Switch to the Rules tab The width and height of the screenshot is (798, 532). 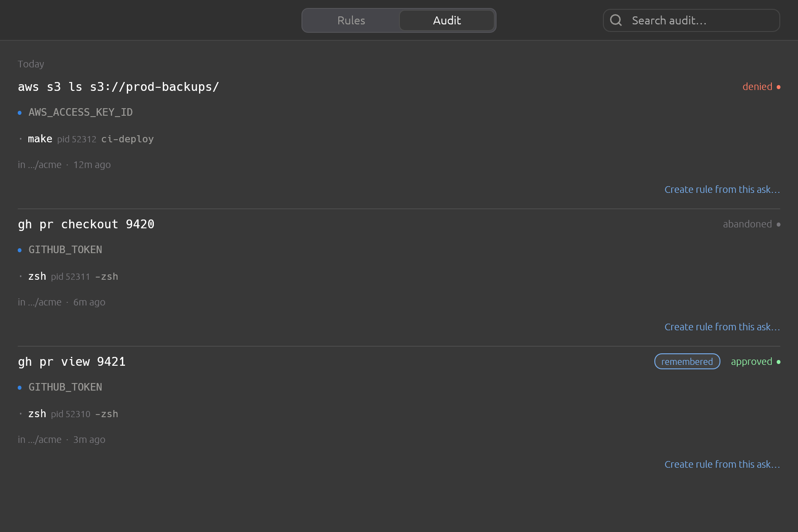pyautogui.click(x=351, y=20)
